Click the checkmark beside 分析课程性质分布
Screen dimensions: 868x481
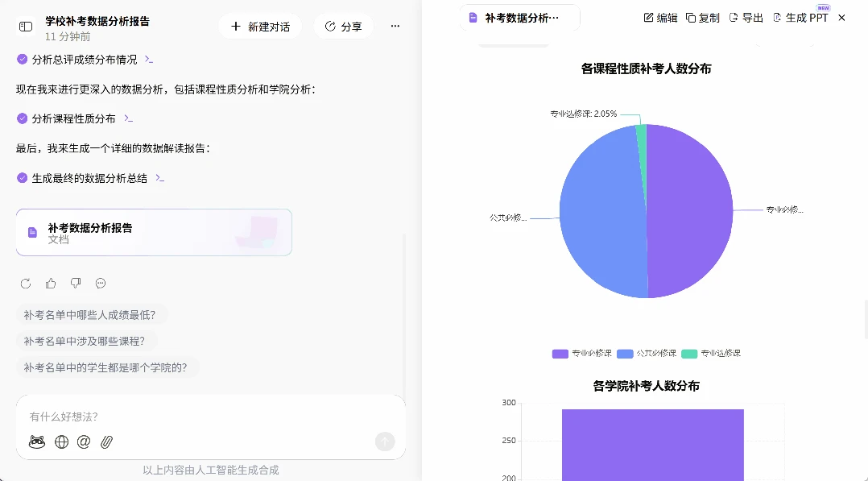[23, 118]
